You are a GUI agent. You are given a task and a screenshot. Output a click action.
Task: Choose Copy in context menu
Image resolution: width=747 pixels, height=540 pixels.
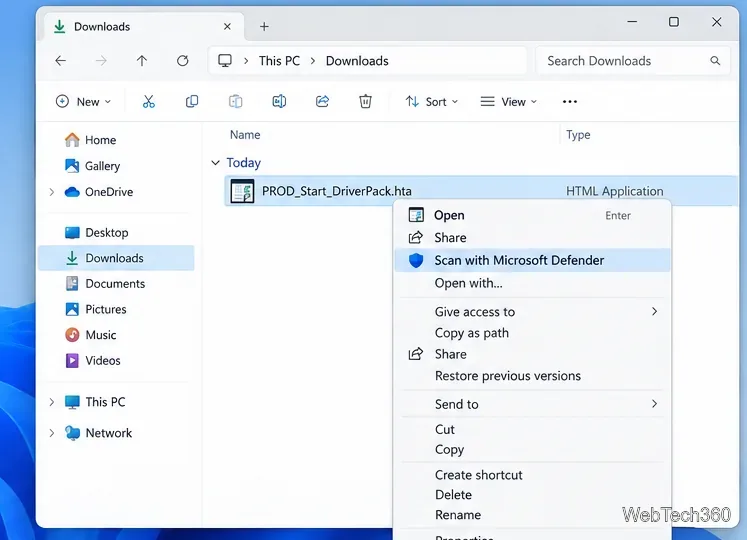tap(532, 449)
